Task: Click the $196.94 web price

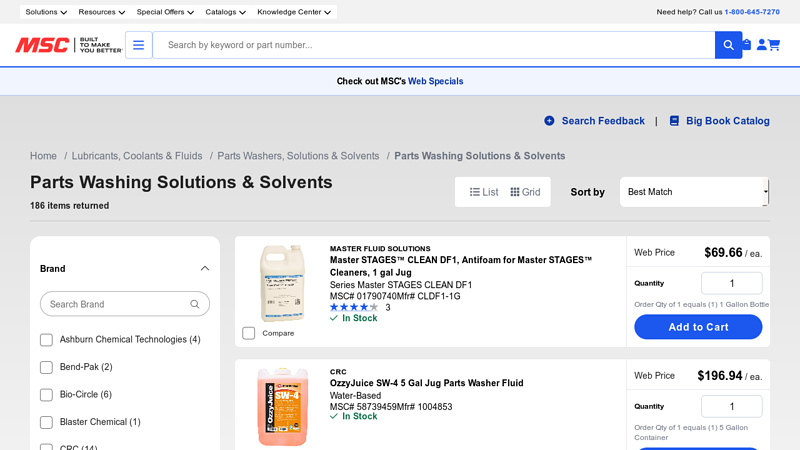Action: pos(720,376)
